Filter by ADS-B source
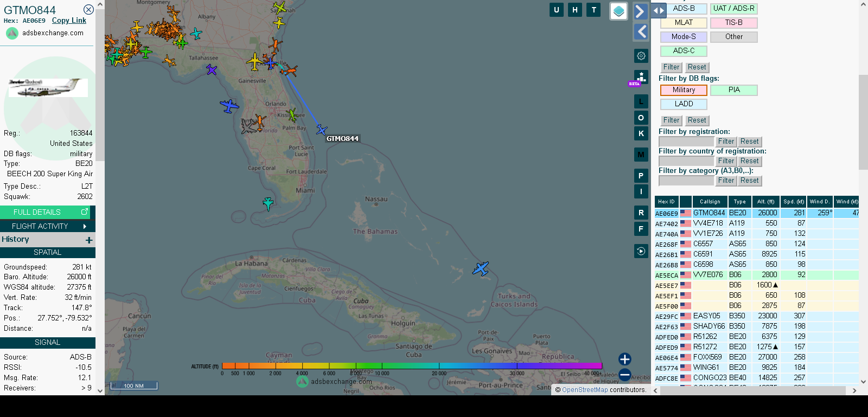868x417 pixels. point(684,9)
